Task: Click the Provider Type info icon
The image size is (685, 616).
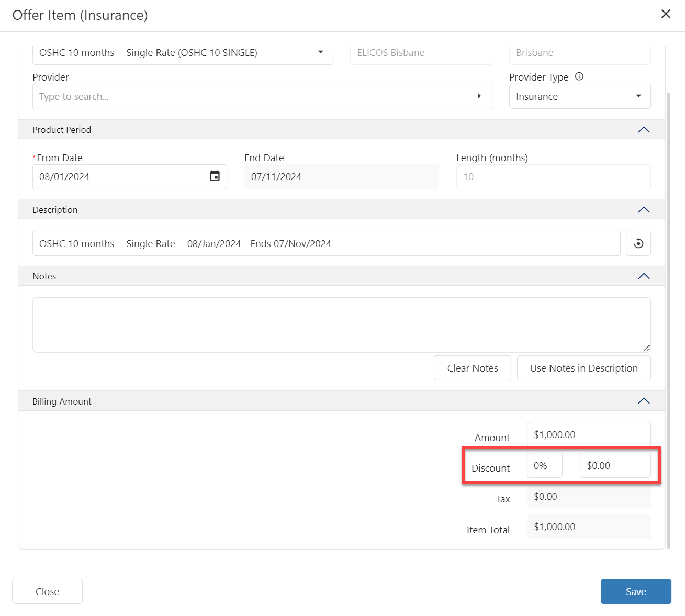Action: click(x=579, y=76)
